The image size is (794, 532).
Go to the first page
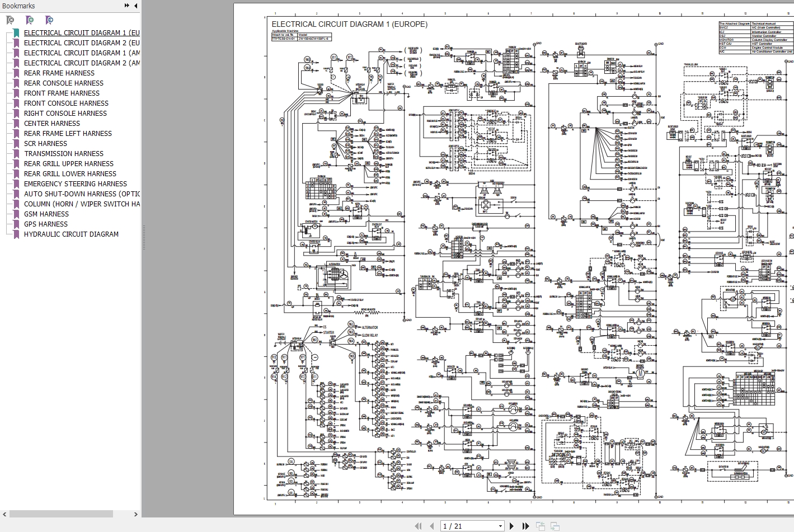418,526
